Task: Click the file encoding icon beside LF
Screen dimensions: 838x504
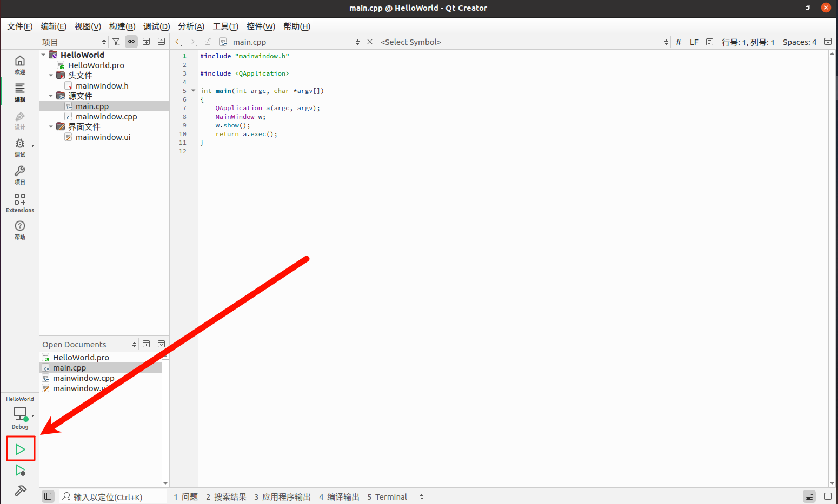Action: pyautogui.click(x=709, y=42)
